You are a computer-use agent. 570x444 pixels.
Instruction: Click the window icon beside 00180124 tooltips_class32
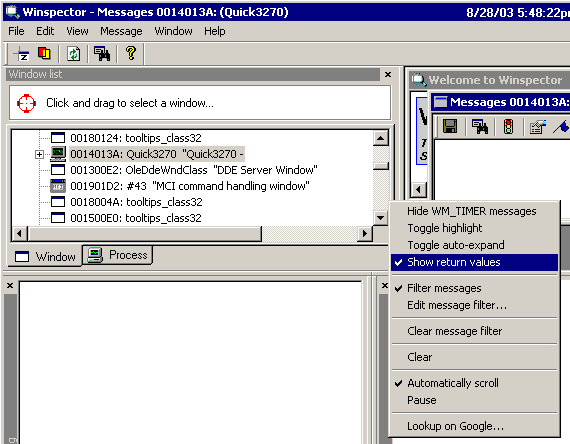(x=58, y=138)
